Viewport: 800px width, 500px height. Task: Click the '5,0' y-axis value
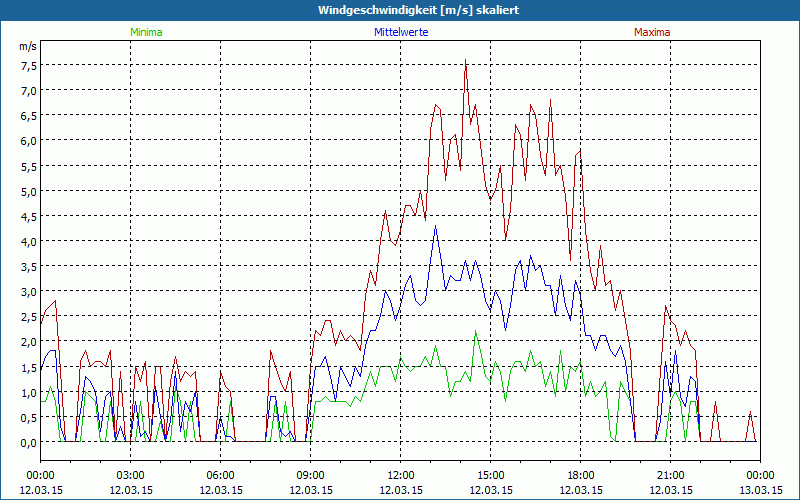[x=29, y=192]
